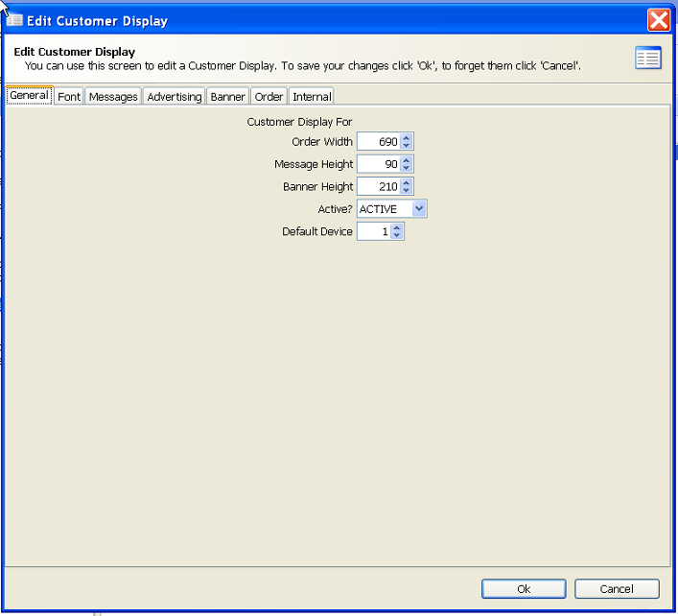Viewport: 678px width, 616px height.
Task: Decrease Default Device with down arrow
Action: 396,235
